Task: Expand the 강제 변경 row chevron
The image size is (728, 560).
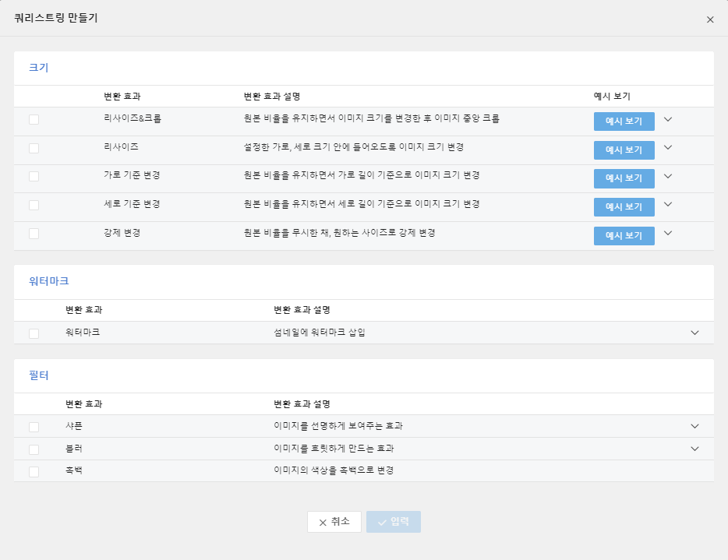Action: (668, 234)
